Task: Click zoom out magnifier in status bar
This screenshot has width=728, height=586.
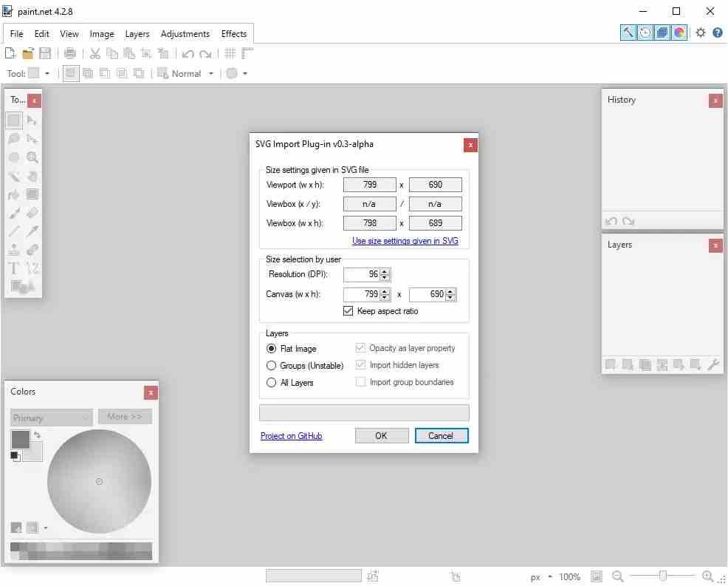Action: coord(617,576)
